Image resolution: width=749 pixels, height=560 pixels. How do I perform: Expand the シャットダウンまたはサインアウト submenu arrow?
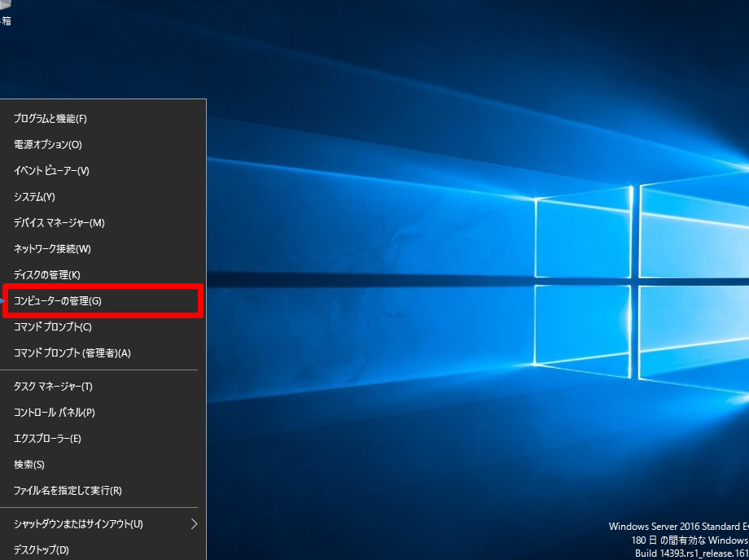(x=194, y=523)
